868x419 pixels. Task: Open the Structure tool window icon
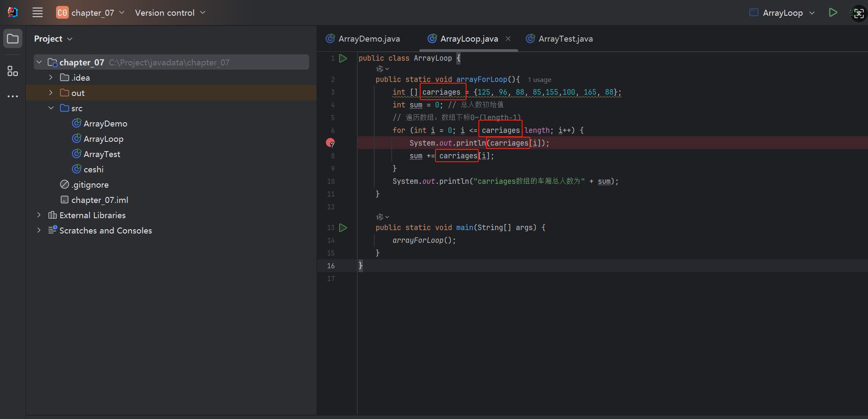coord(13,71)
